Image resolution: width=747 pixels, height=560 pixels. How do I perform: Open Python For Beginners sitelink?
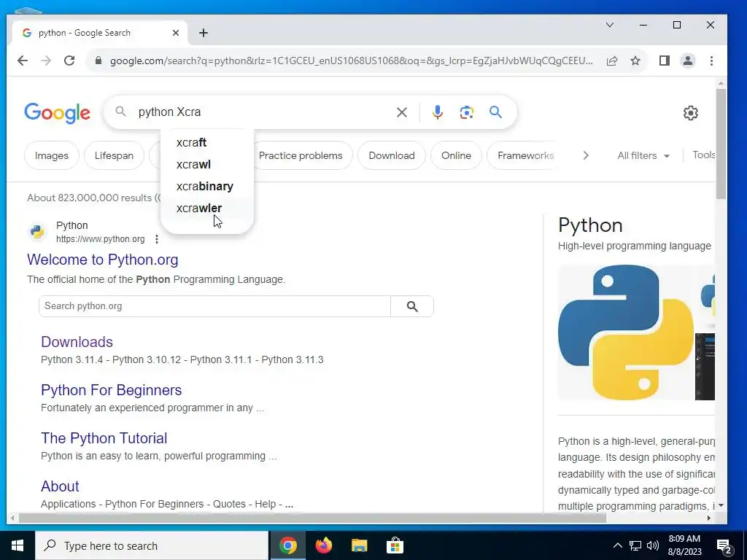pos(111,390)
